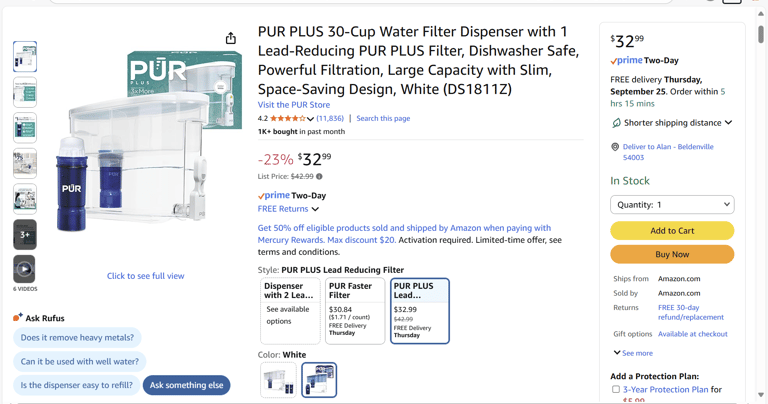Expand the FREE Returns dropdown

(288, 209)
